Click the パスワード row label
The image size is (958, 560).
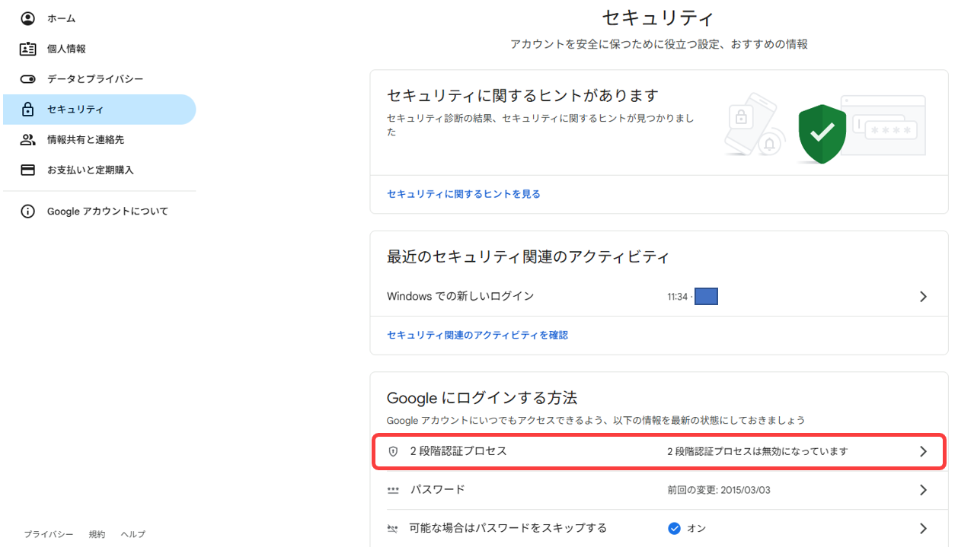[437, 490]
